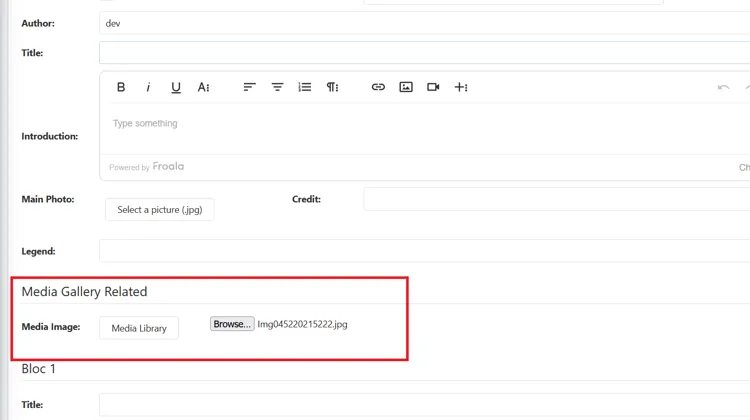Click the insert image toolbar icon
The height and width of the screenshot is (420, 750).
[406, 88]
